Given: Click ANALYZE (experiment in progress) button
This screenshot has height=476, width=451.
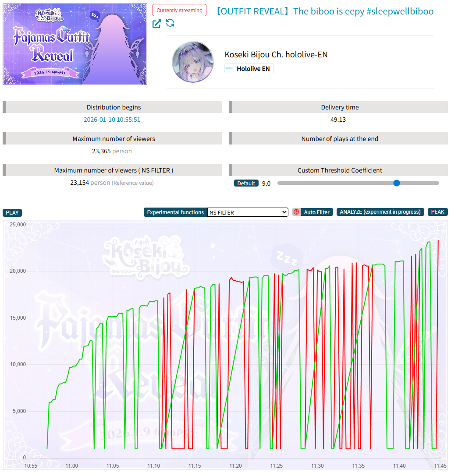Looking at the screenshot, I should [x=380, y=212].
